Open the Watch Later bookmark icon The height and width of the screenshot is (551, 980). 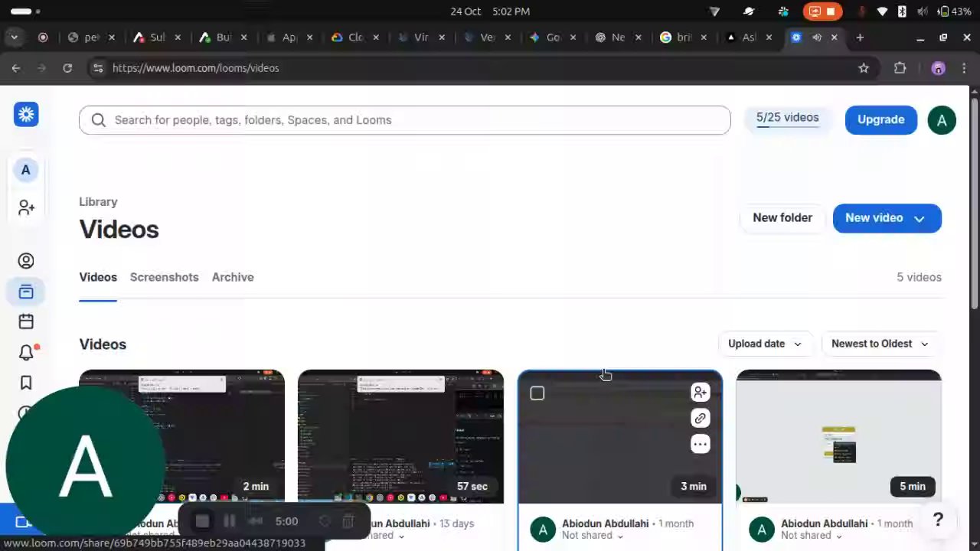pyautogui.click(x=26, y=383)
